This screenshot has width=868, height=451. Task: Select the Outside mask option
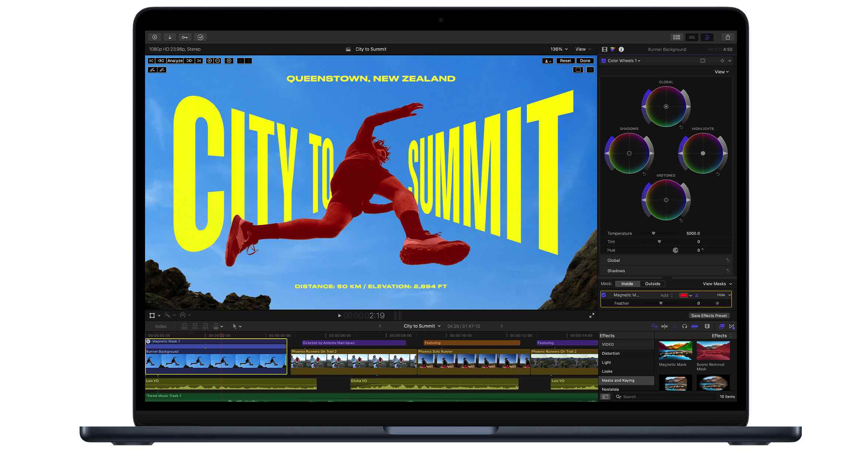pyautogui.click(x=652, y=284)
